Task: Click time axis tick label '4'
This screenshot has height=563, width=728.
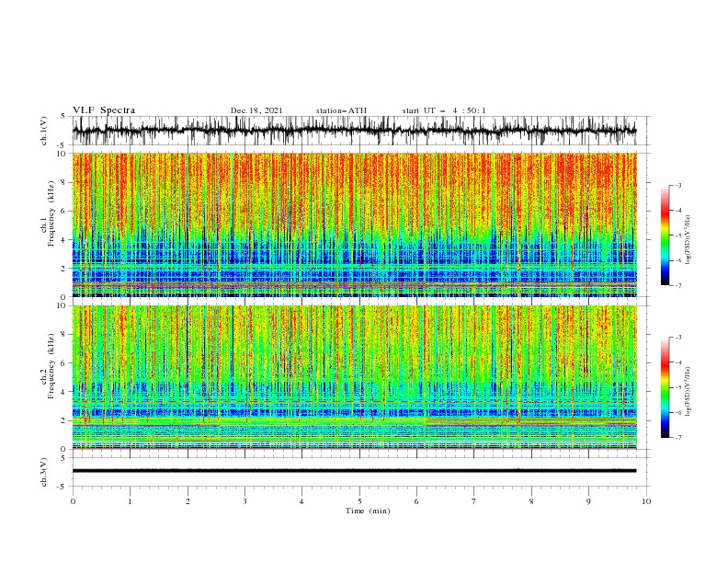Action: click(301, 501)
